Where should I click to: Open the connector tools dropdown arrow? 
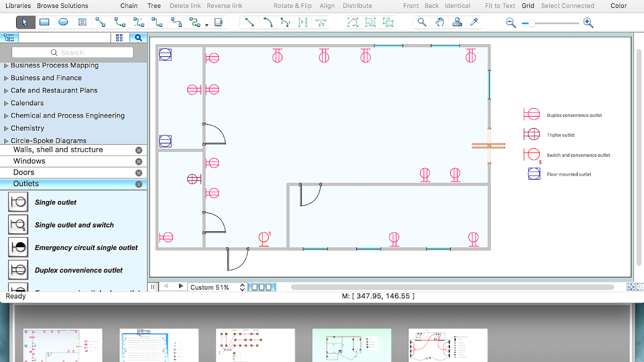click(207, 25)
